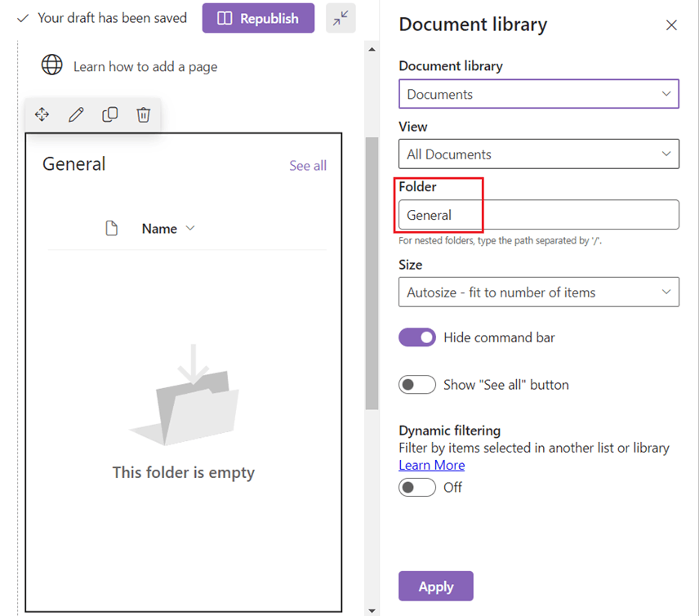Click the See all link

[x=308, y=166]
